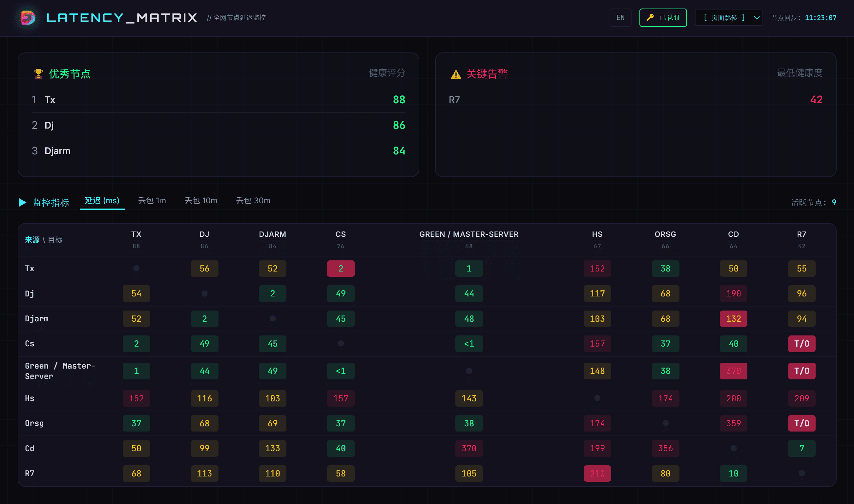Screen dimensions: 854x504
Task: Switch to the 丢包 30m tab
Action: [253, 201]
